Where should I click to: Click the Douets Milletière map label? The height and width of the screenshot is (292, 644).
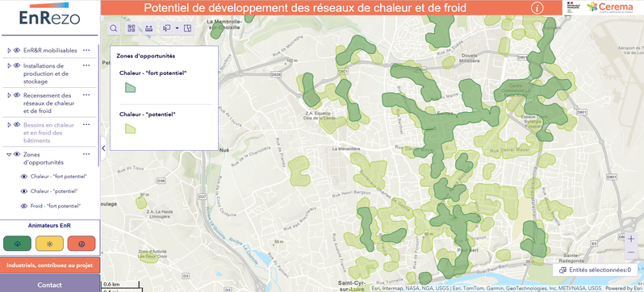tap(470, 58)
